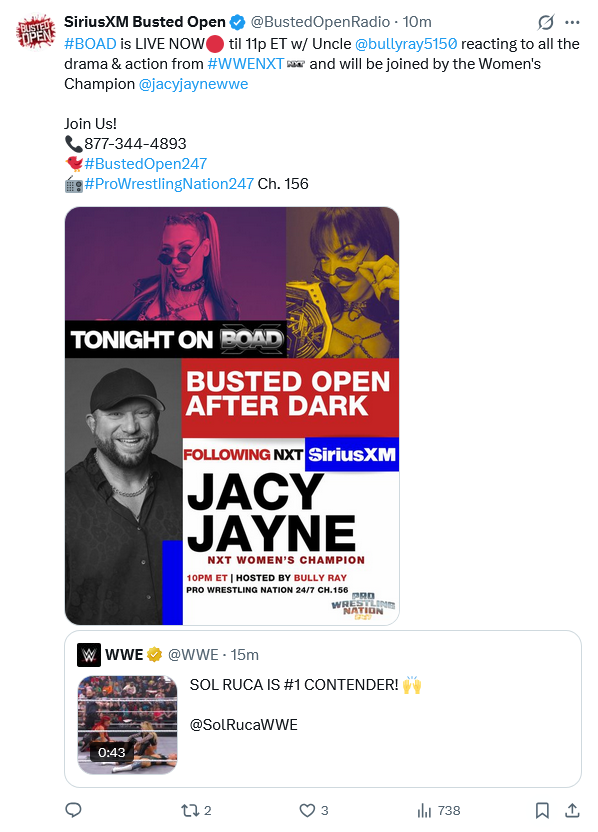This screenshot has height=832, width=598.
Task: Open the Grok explain icon beside the three dots
Action: [x=545, y=22]
